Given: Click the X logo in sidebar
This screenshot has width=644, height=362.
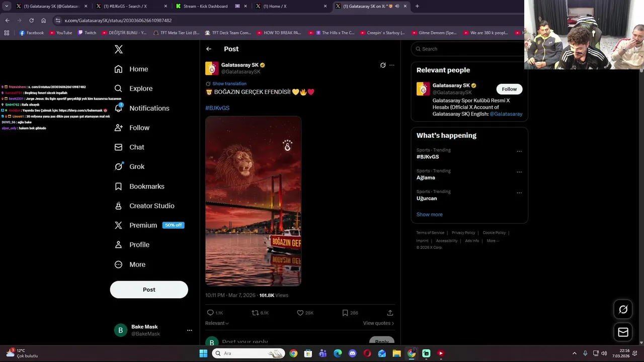Looking at the screenshot, I should click(118, 49).
